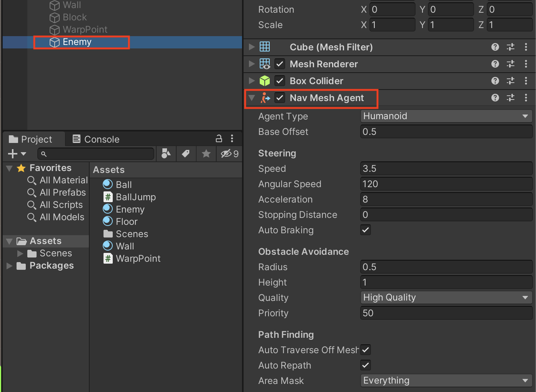Viewport: 536px width, 392px height.
Task: Click the Project search input field
Action: pos(96,154)
